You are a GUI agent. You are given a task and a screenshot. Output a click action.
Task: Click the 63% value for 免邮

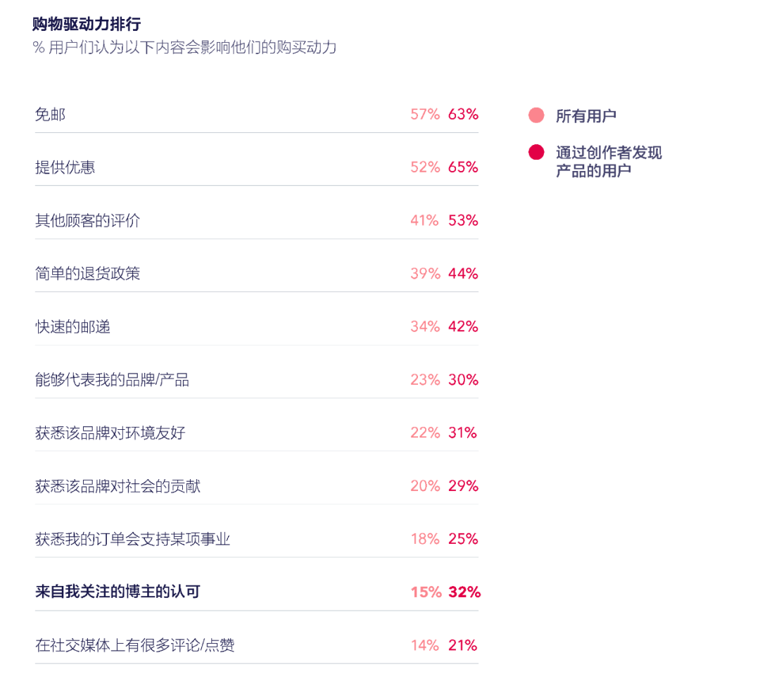coord(463,114)
